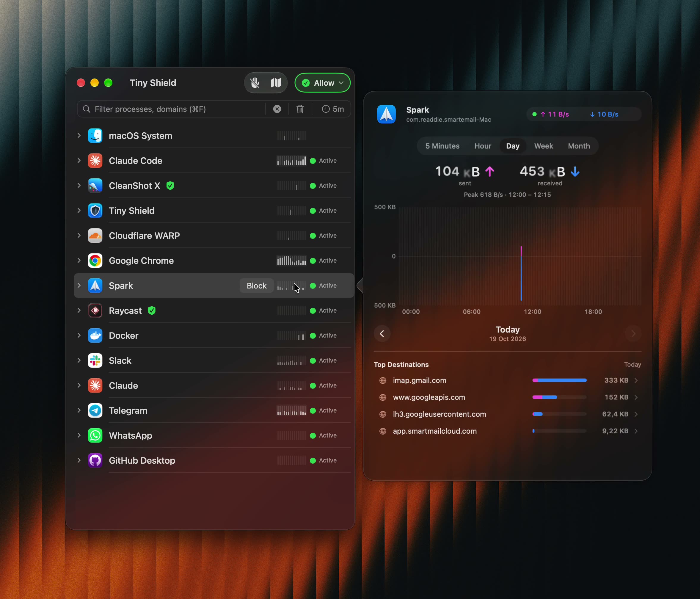The height and width of the screenshot is (599, 700).
Task: Click the Spark icon in detail panel header
Action: pos(386,114)
